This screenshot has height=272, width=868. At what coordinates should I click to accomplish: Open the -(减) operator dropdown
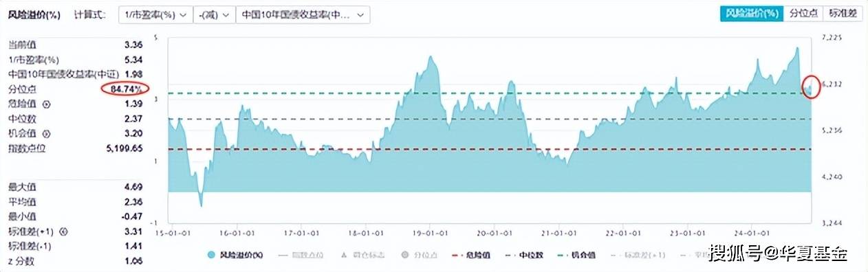[214, 14]
